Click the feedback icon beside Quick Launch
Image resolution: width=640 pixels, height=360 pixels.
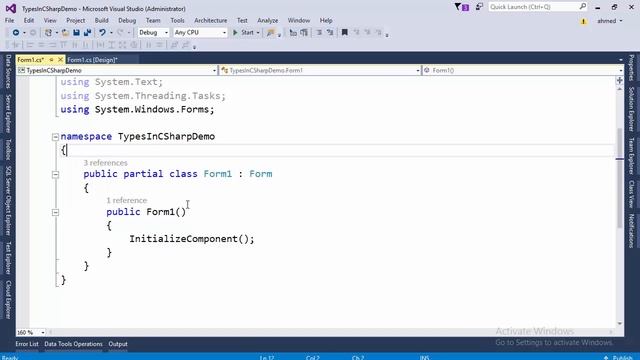[x=479, y=7]
